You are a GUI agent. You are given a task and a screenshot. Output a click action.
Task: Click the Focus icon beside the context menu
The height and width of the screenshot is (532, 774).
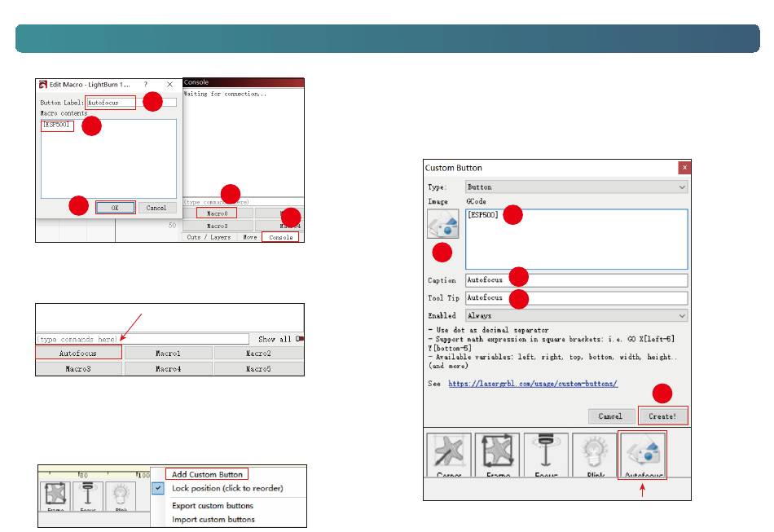tap(88, 495)
